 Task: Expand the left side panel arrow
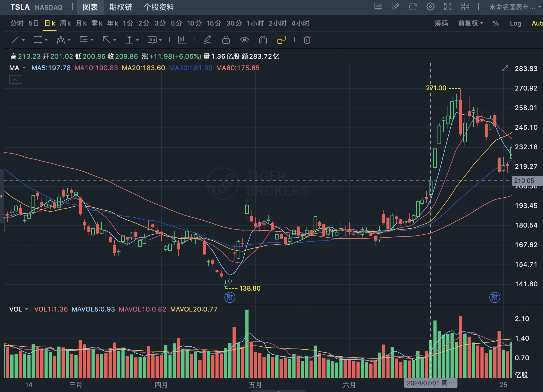(2, 196)
